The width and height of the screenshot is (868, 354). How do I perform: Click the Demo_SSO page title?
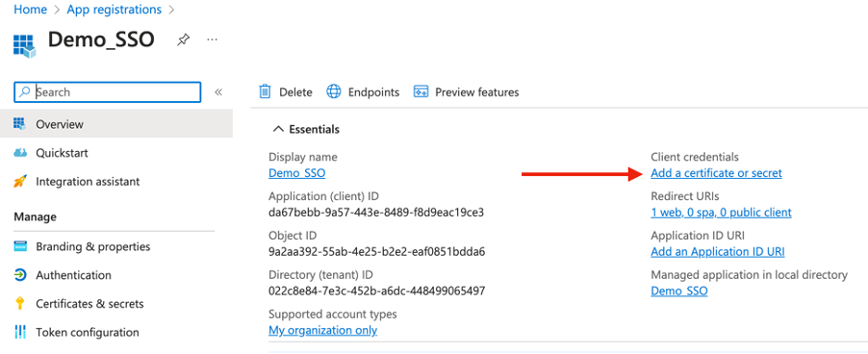pyautogui.click(x=101, y=40)
